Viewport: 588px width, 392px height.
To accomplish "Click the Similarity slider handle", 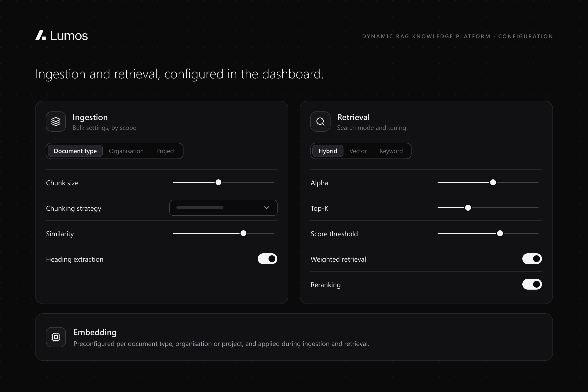I will (x=243, y=233).
